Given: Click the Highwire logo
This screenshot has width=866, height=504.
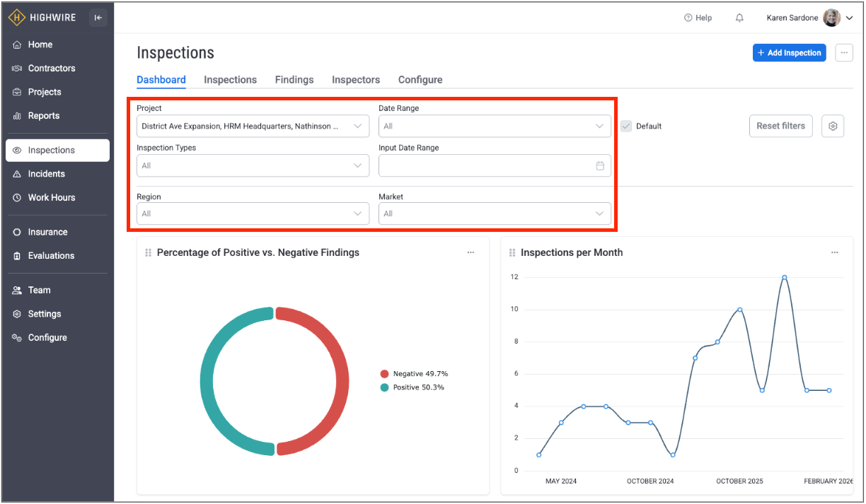Looking at the screenshot, I should (x=42, y=18).
